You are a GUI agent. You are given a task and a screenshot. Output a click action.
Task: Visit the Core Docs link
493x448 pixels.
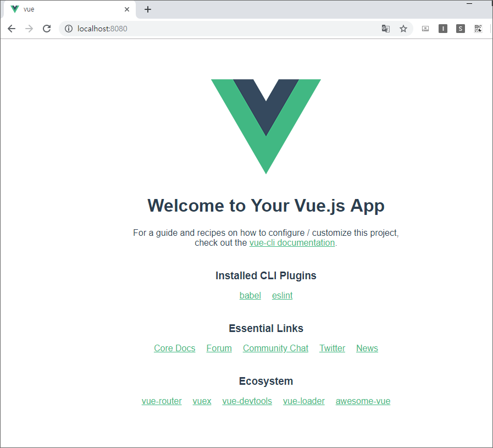click(174, 349)
